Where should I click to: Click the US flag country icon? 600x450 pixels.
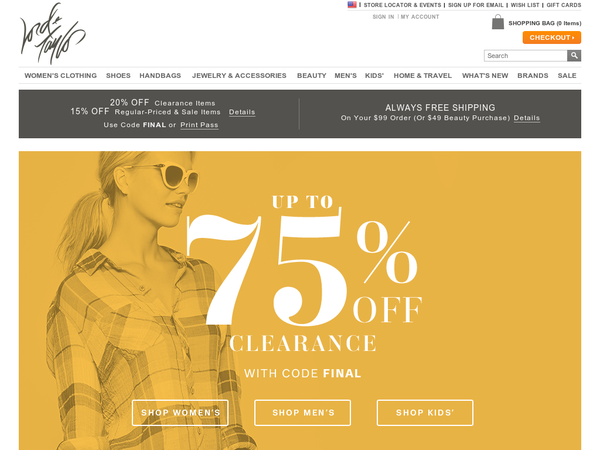(352, 5)
